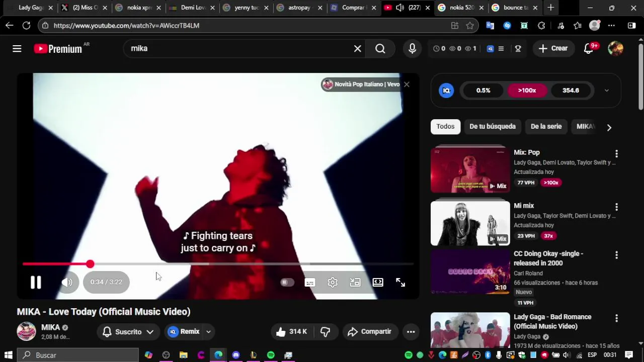Open options for Mi mix video
Viewport: 644px width, 362px height.
coord(616,207)
